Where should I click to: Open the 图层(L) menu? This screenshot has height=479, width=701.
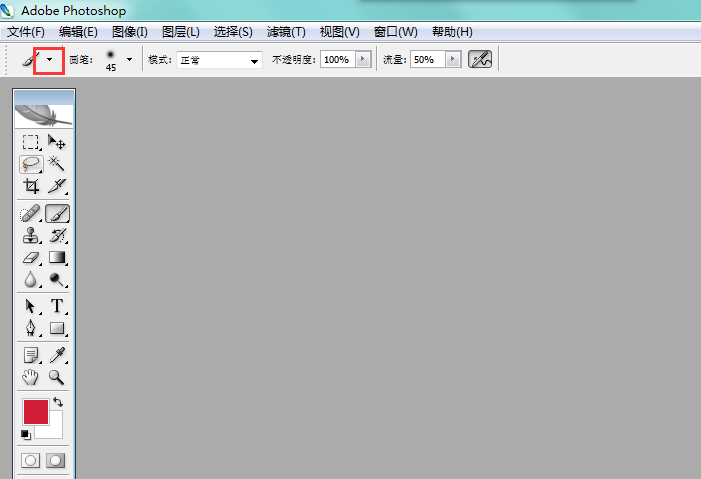[181, 32]
